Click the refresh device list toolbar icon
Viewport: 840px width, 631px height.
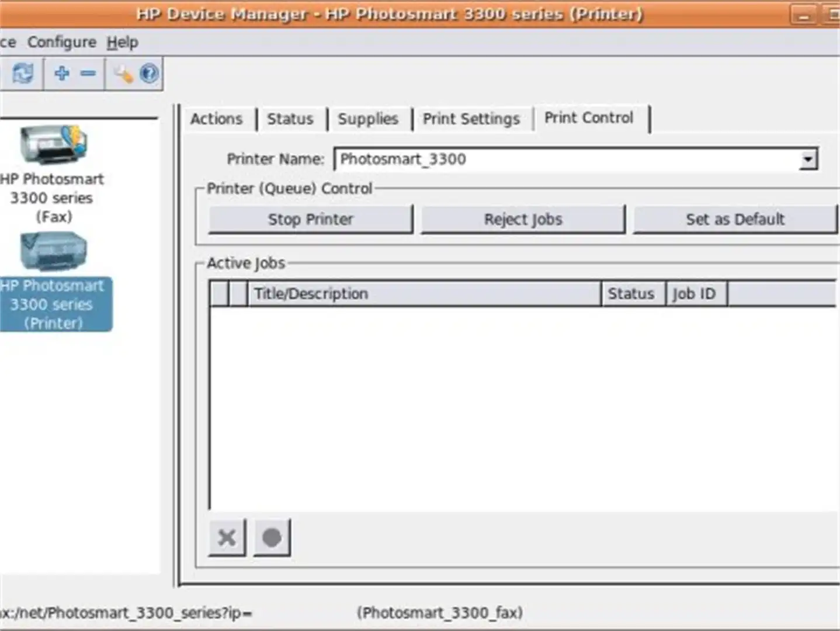[23, 74]
